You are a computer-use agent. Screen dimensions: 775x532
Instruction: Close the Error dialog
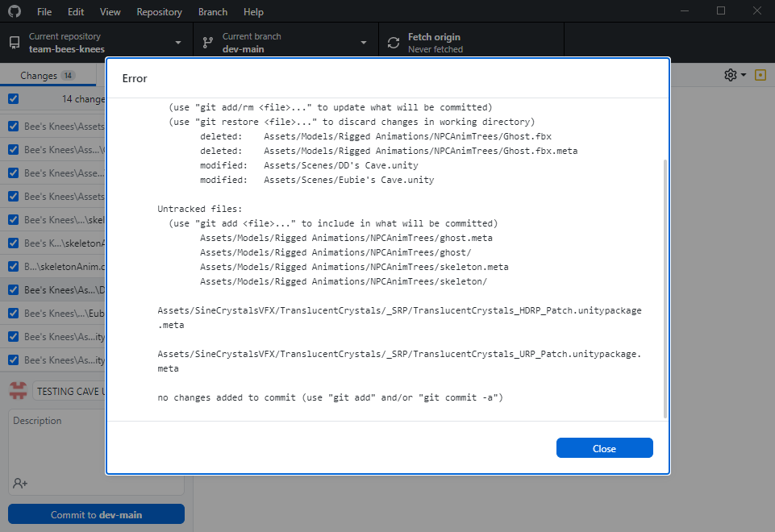[x=604, y=447]
